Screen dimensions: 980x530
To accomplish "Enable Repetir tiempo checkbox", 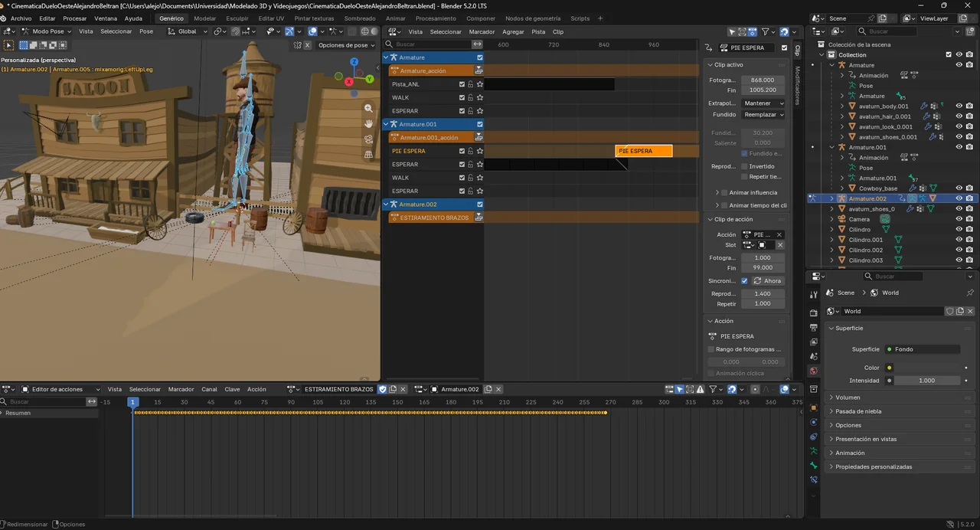I will click(744, 177).
